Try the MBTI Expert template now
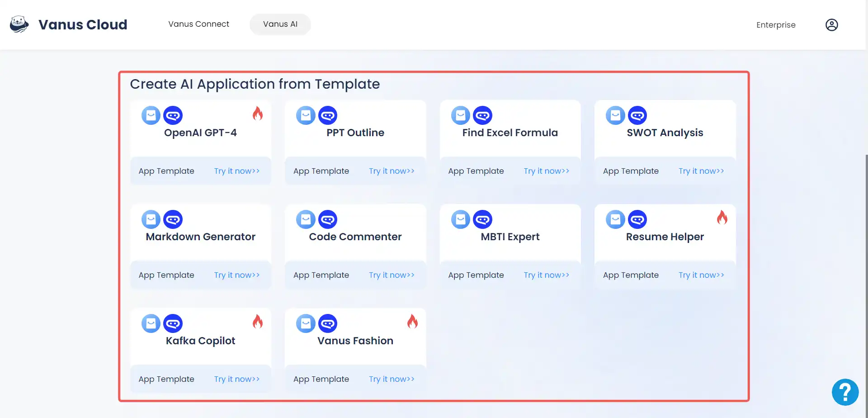This screenshot has height=418, width=868. 547,275
